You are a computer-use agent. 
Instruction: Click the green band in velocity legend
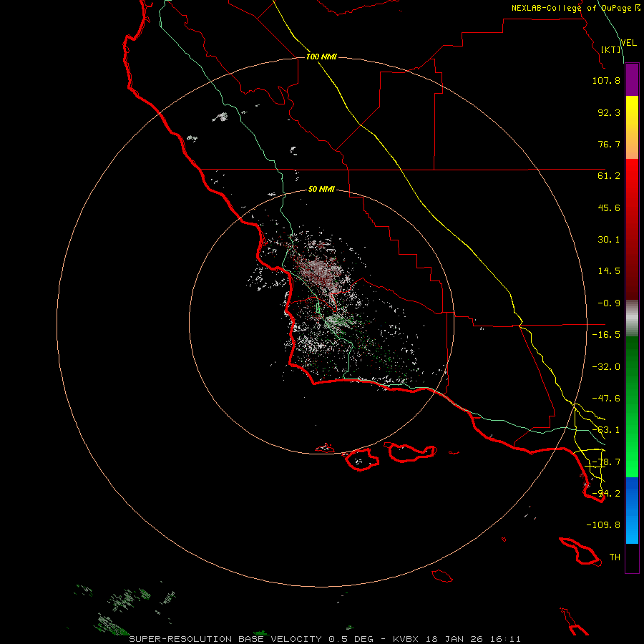tap(632, 406)
